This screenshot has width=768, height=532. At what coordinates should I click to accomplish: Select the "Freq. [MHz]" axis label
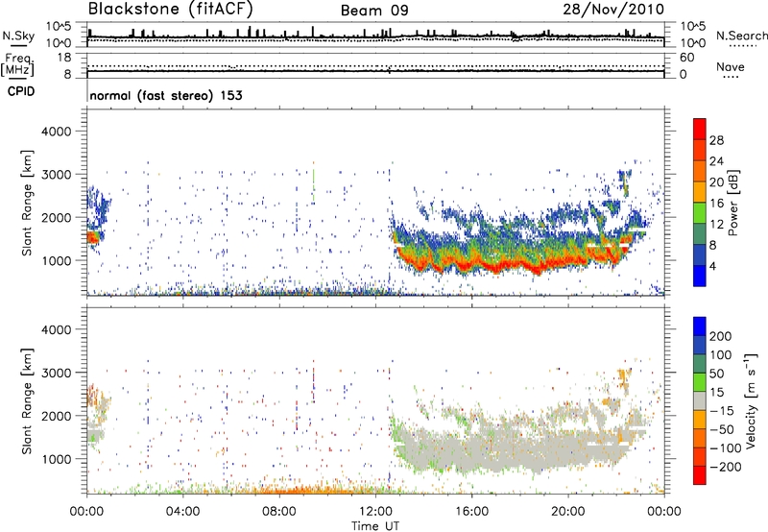point(17,65)
